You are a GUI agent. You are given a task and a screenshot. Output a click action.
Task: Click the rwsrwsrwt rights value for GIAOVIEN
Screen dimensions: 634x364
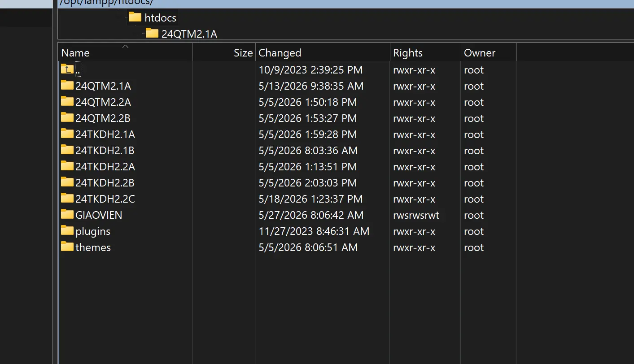(416, 215)
